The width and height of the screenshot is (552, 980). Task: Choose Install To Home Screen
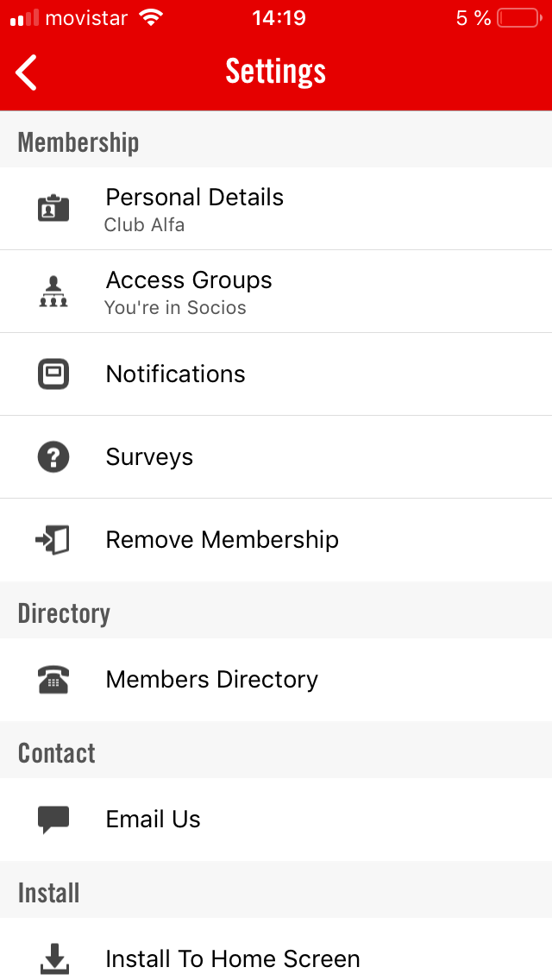pos(233,958)
